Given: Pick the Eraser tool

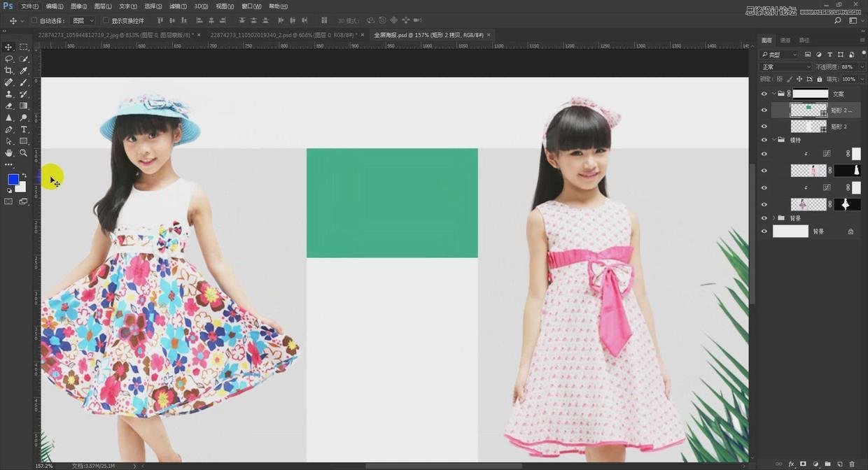Looking at the screenshot, I should point(9,106).
